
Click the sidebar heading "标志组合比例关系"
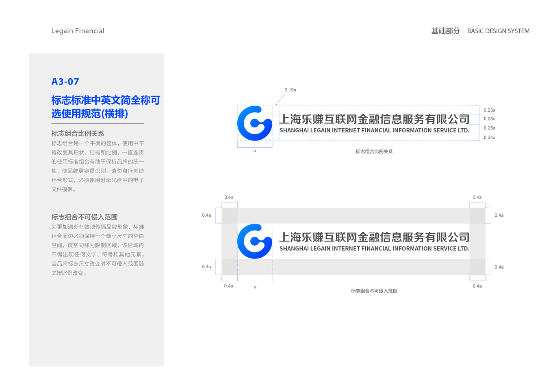pyautogui.click(x=78, y=134)
